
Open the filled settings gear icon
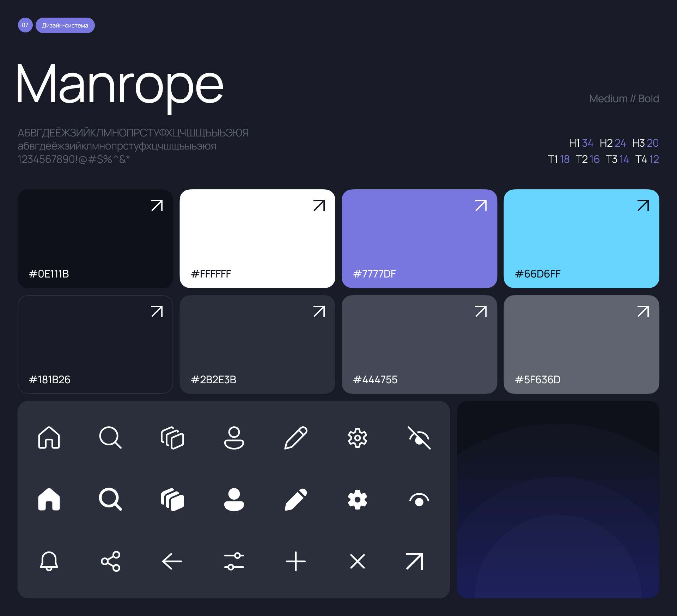coord(358,499)
